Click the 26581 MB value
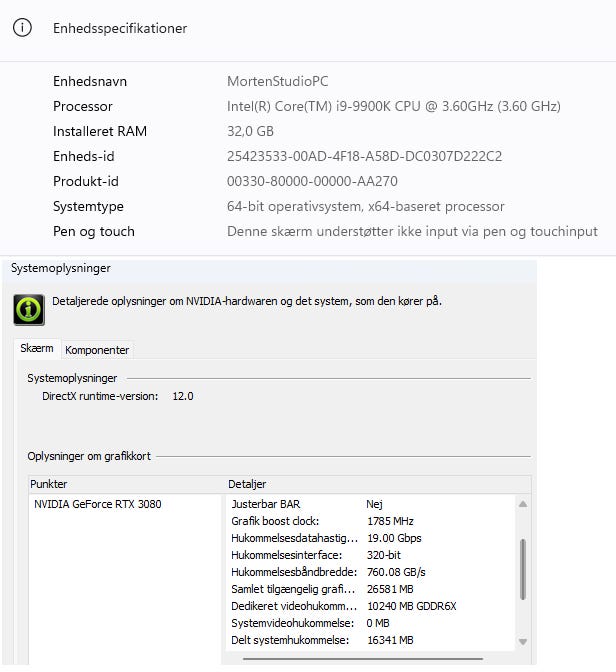The width and height of the screenshot is (616, 672). (390, 589)
